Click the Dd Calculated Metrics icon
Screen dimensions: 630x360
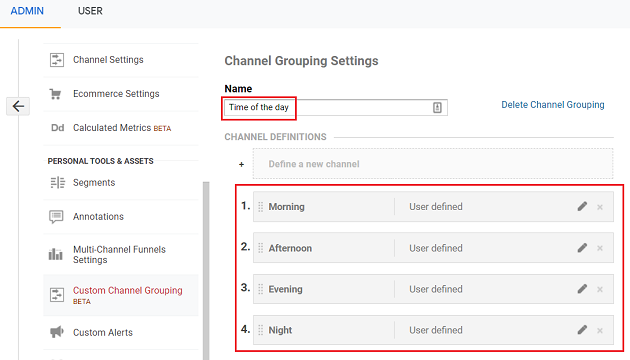(x=57, y=128)
